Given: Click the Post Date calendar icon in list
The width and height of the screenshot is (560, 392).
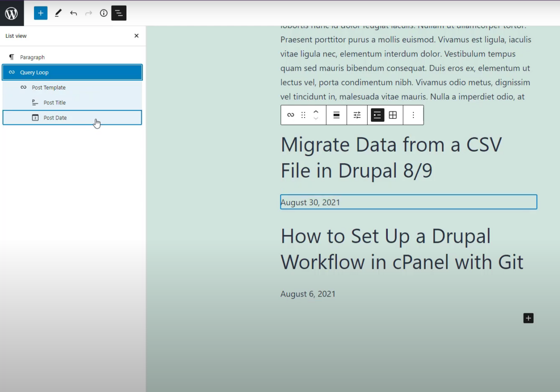Looking at the screenshot, I should [35, 117].
